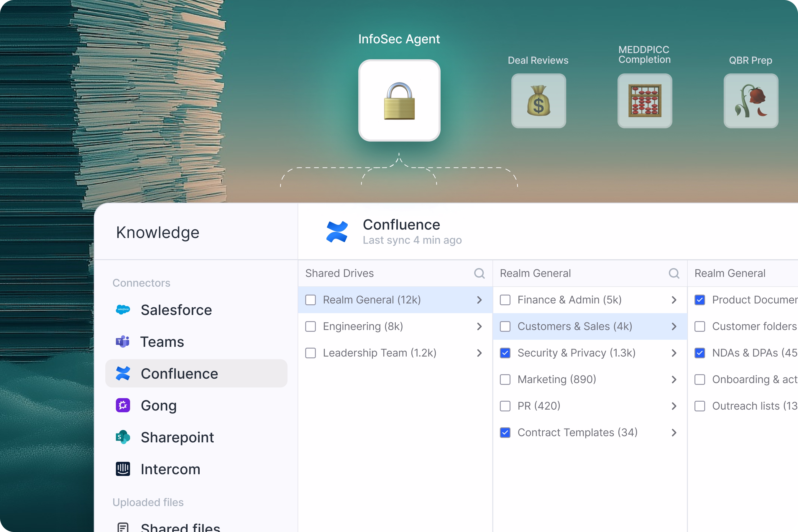Select the Contract Templates (34) row text

[x=577, y=432]
